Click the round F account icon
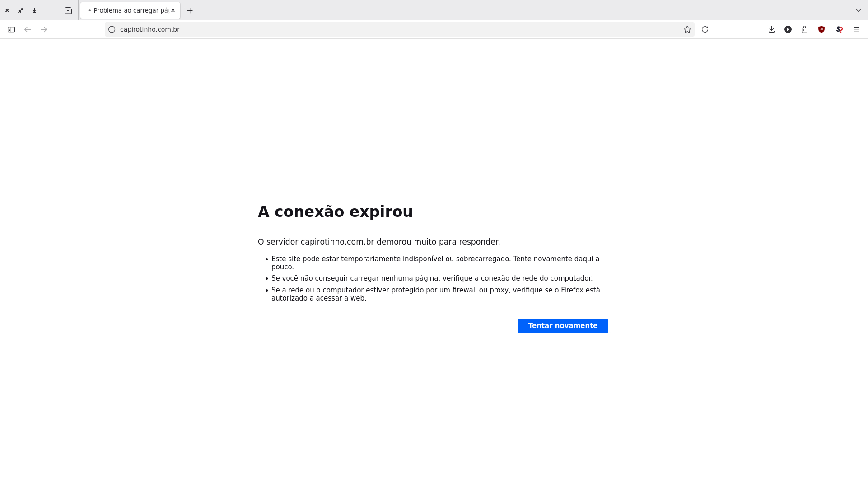This screenshot has width=868, height=489. pos(788,29)
